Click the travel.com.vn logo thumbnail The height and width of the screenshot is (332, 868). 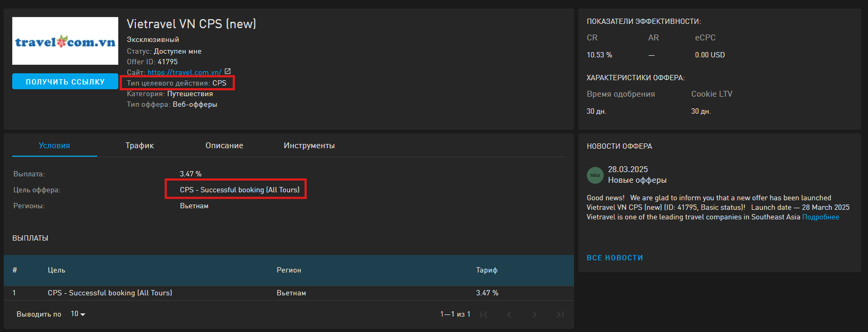pos(65,41)
